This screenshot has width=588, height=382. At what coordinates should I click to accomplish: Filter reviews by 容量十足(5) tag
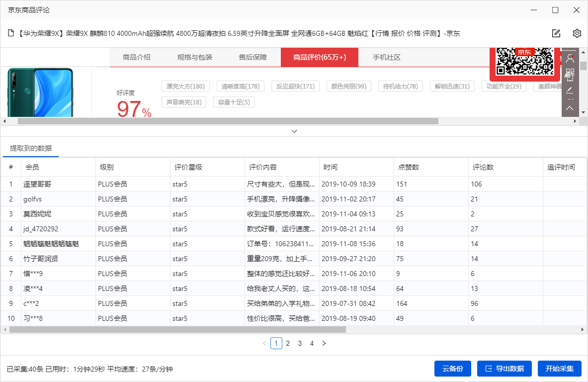click(x=234, y=102)
